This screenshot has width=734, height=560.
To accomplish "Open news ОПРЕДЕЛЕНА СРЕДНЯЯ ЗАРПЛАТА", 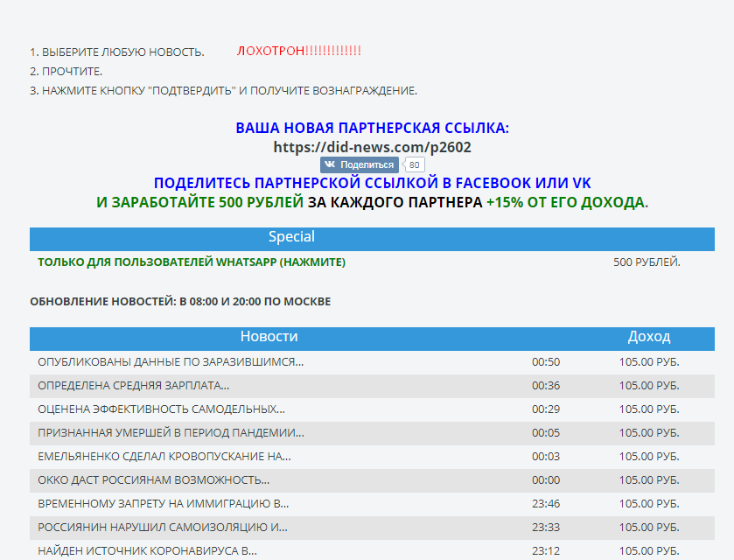I will click(x=133, y=386).
